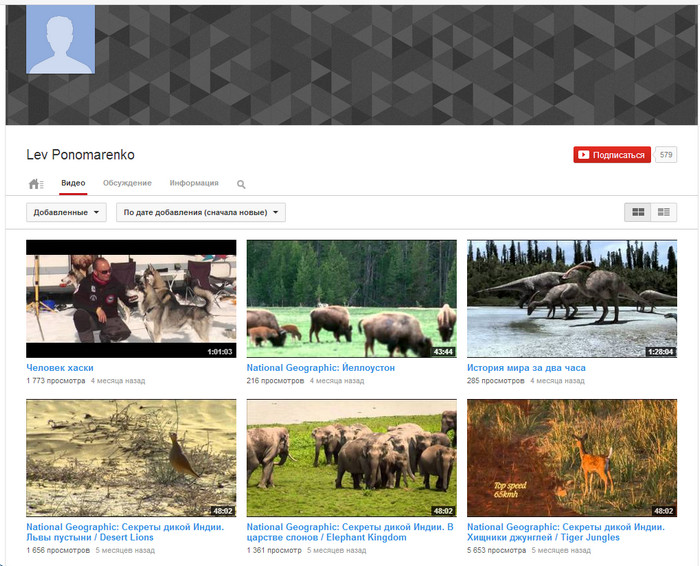Screen dimensions: 700x566
Task: Open the Elephant Kingdom video thumbnail
Action: (x=352, y=458)
